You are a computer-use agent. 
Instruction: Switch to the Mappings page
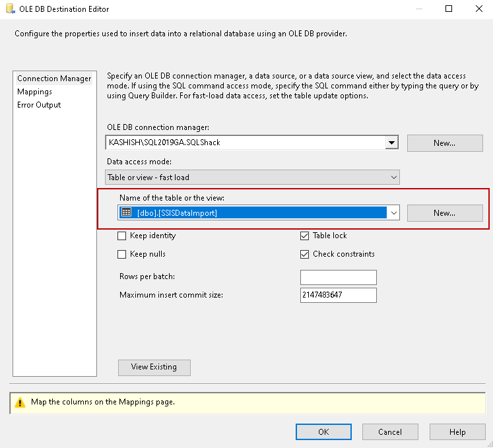click(x=34, y=92)
